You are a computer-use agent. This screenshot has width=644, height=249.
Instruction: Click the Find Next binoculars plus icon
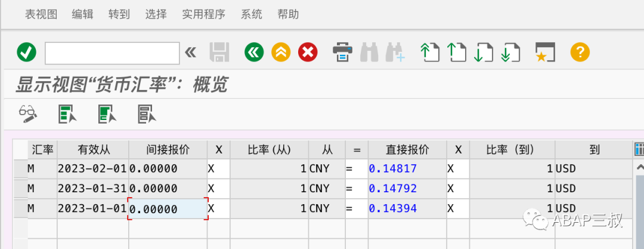point(395,53)
